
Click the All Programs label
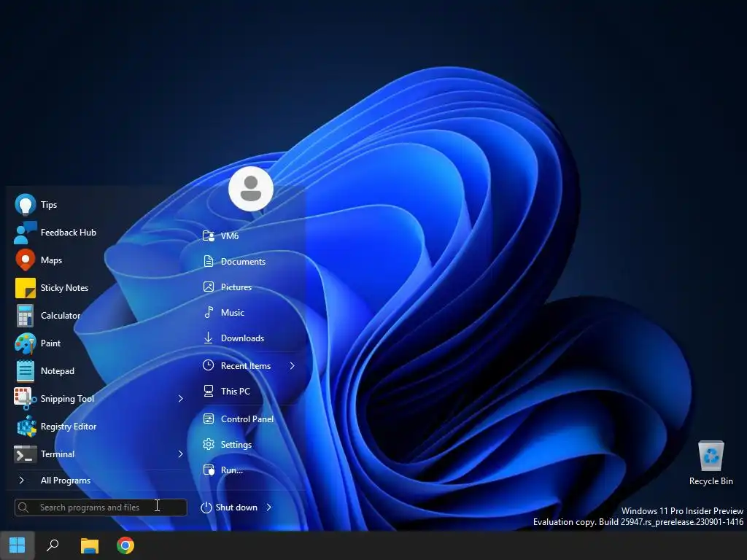(65, 481)
